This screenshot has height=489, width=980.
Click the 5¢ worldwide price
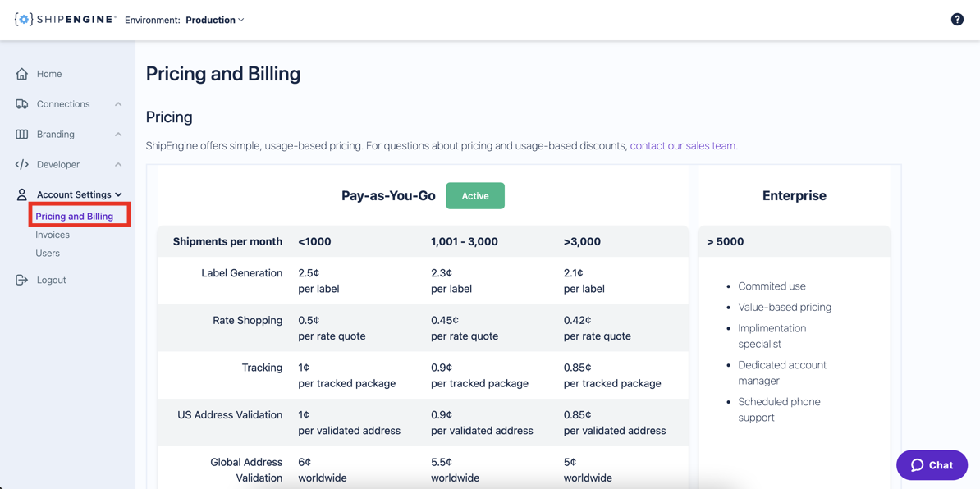pyautogui.click(x=588, y=470)
